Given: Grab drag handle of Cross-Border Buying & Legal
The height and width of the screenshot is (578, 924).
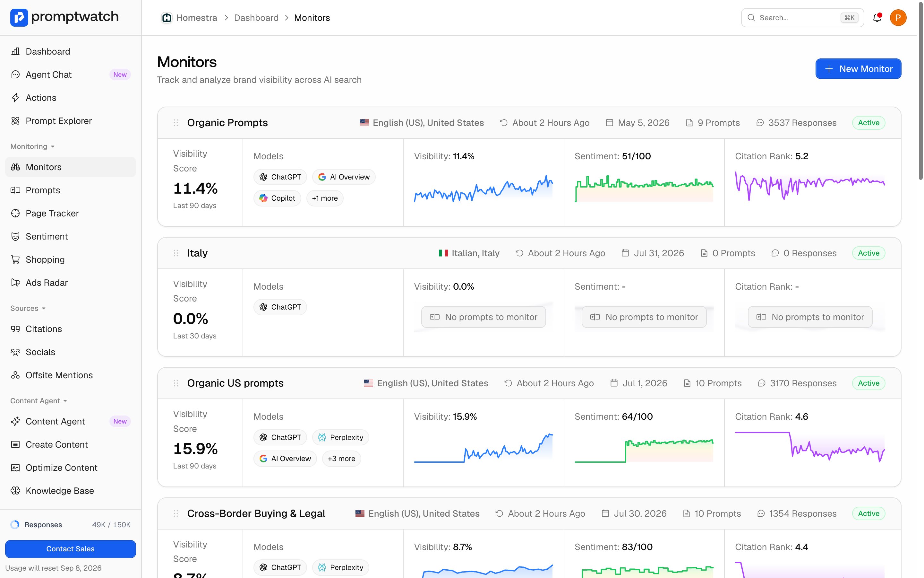Looking at the screenshot, I should tap(175, 513).
